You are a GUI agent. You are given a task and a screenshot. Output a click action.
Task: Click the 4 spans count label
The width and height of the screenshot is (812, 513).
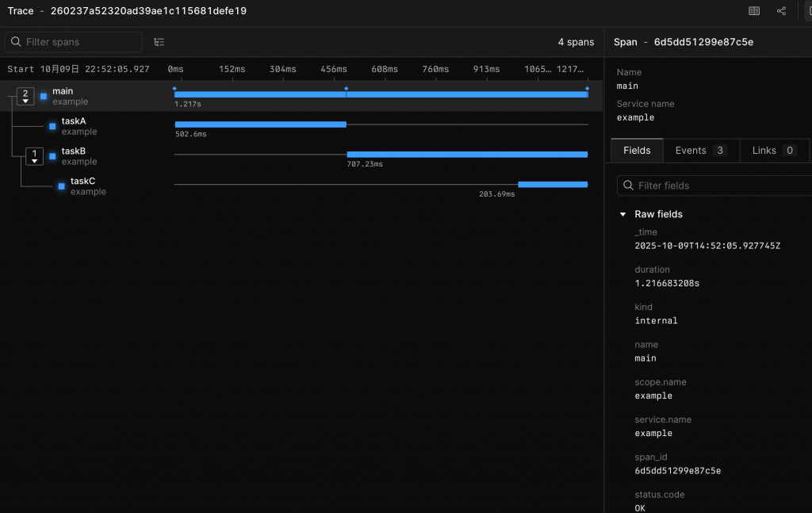tap(576, 42)
